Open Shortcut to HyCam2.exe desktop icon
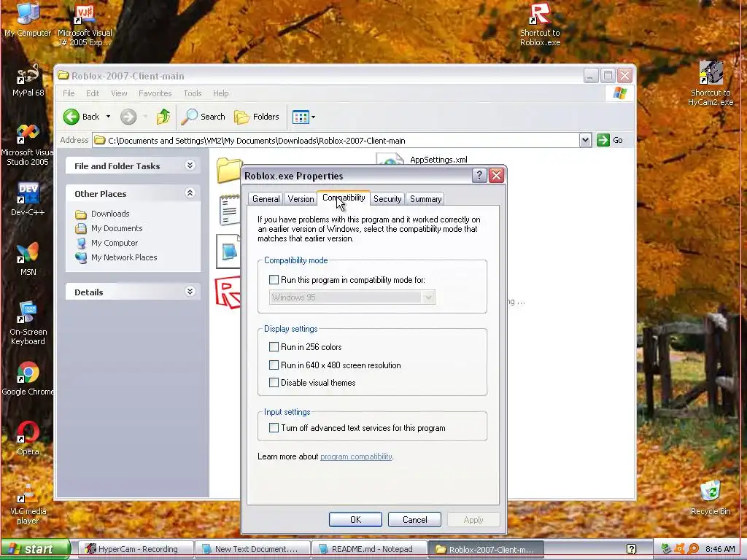 (x=711, y=83)
